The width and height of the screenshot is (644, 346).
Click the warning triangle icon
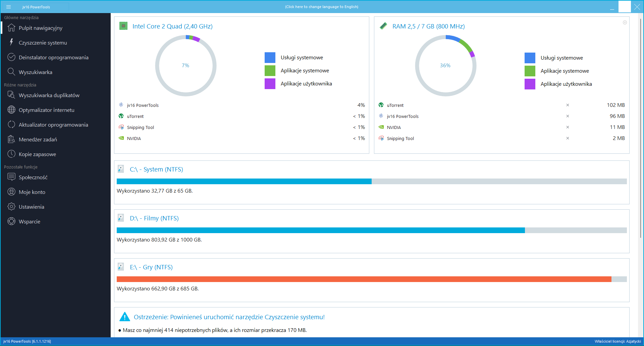(x=125, y=317)
